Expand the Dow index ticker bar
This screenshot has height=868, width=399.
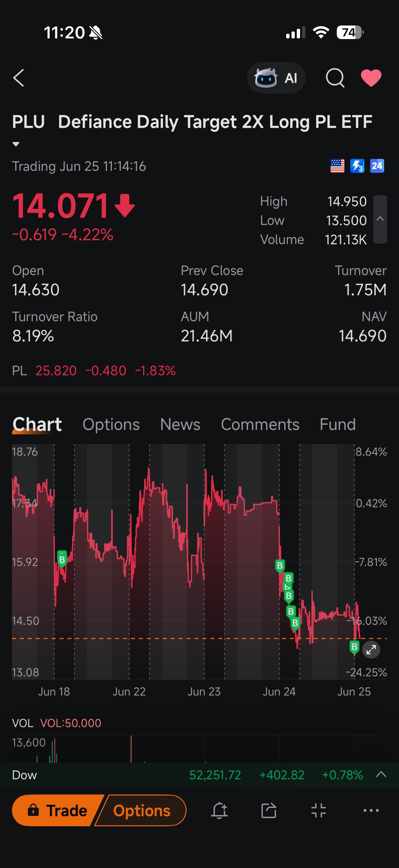(381, 774)
